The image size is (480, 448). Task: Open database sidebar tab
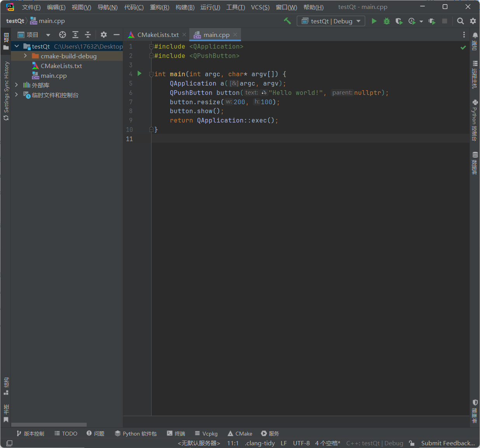tap(475, 163)
